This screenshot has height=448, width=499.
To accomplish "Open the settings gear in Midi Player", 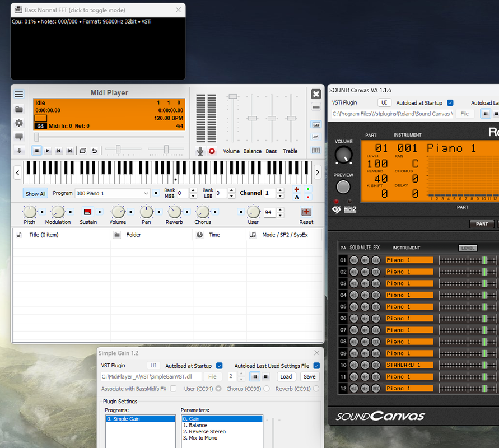I will click(x=19, y=123).
